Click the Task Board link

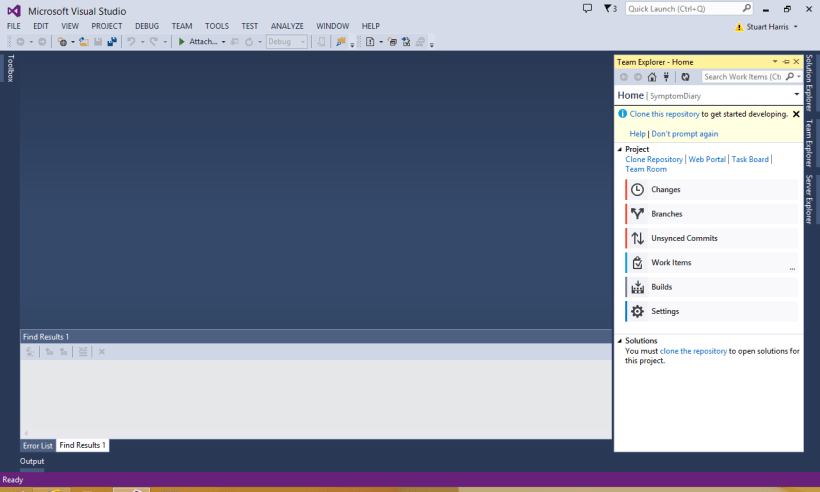click(750, 159)
